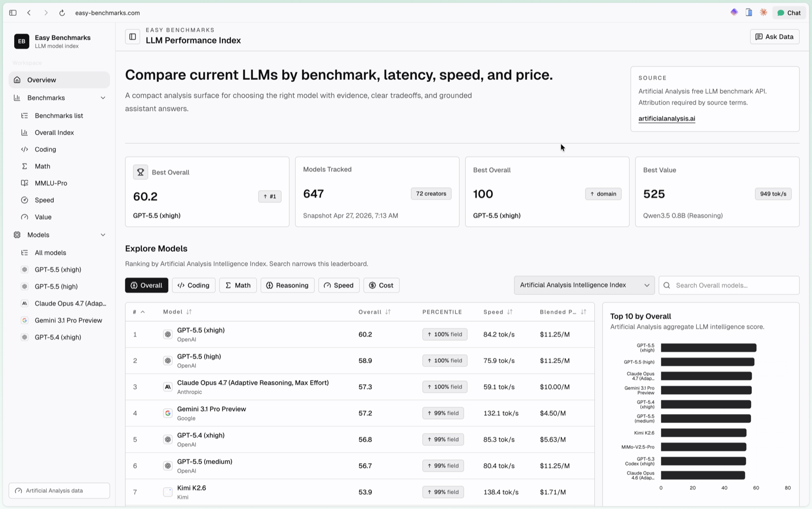812x509 pixels.
Task: Open the Chat panel in browser toolbar
Action: point(789,13)
